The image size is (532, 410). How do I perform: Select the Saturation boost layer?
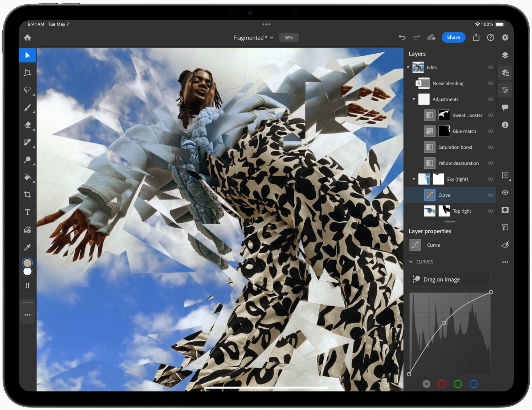click(455, 147)
